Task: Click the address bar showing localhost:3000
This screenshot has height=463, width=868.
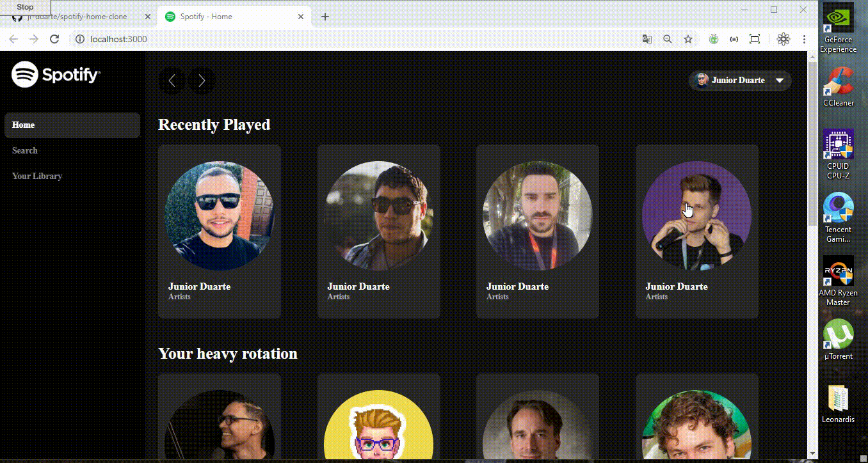Action: point(118,39)
